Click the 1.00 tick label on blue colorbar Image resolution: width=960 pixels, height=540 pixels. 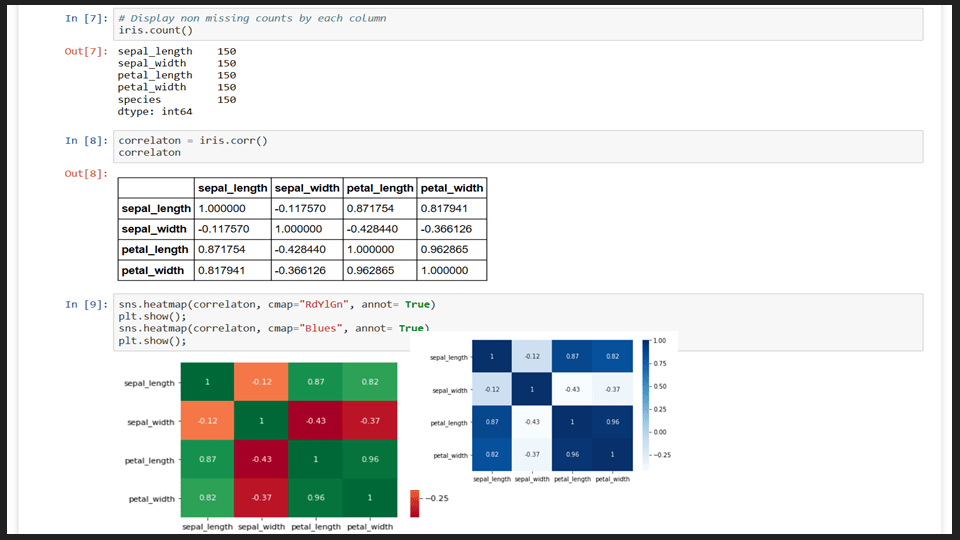click(659, 340)
